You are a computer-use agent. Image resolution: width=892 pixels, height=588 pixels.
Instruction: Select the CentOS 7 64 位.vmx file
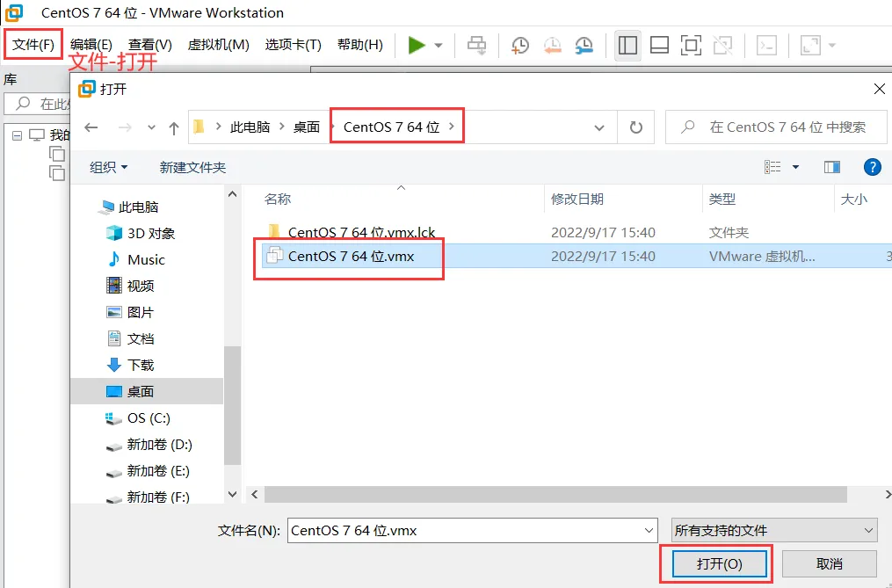click(x=351, y=256)
